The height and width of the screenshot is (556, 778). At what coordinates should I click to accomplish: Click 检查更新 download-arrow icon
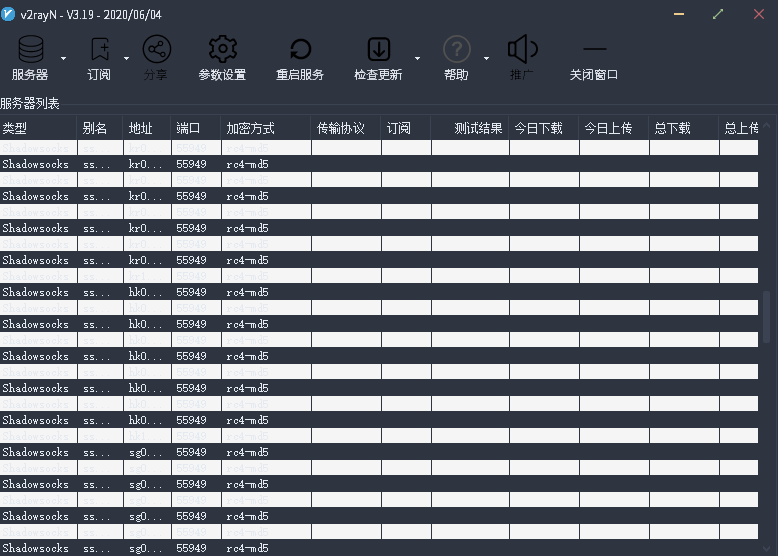coord(379,49)
